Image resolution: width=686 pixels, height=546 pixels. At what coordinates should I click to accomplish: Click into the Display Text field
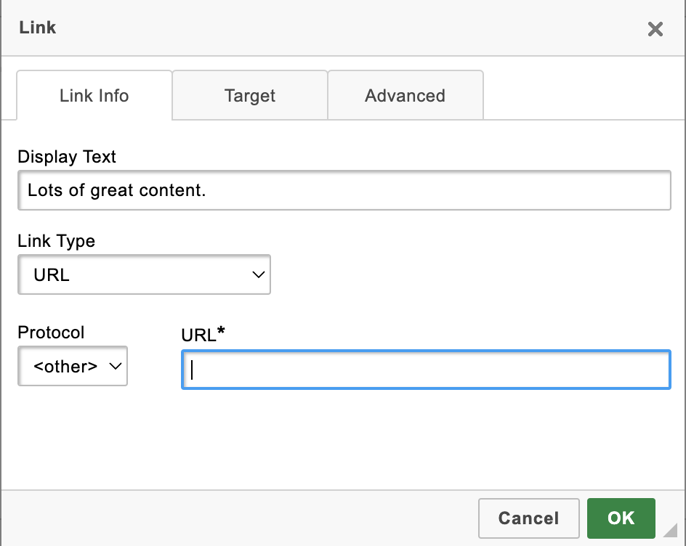click(x=344, y=190)
